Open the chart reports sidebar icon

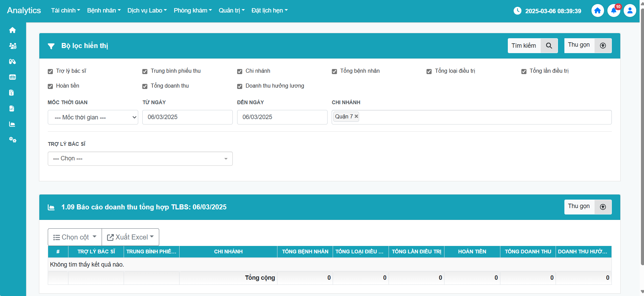tap(13, 124)
